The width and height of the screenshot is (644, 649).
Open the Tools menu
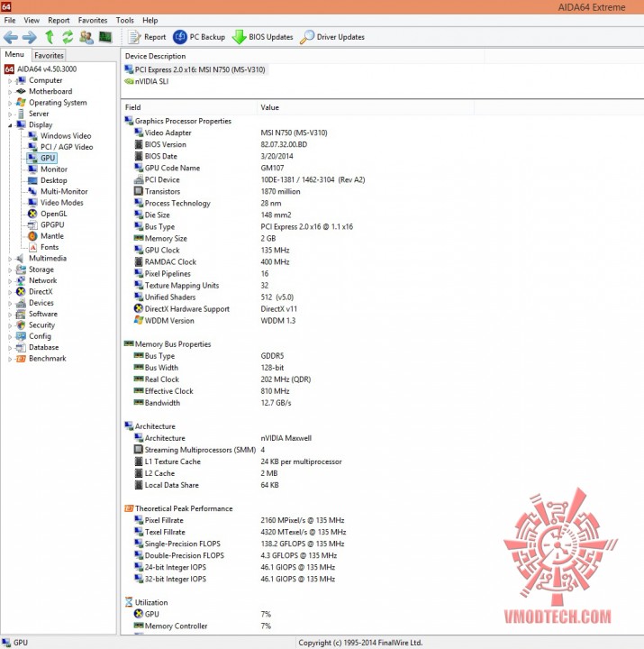[x=124, y=20]
